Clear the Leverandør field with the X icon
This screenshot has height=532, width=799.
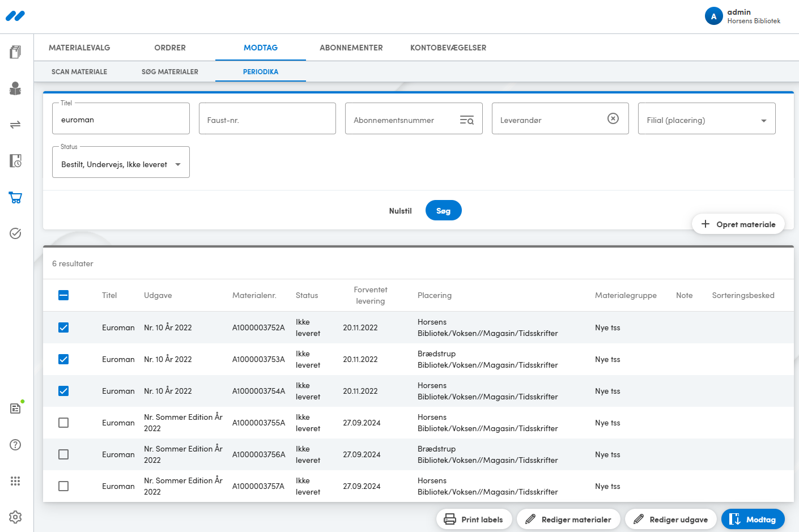pos(613,118)
